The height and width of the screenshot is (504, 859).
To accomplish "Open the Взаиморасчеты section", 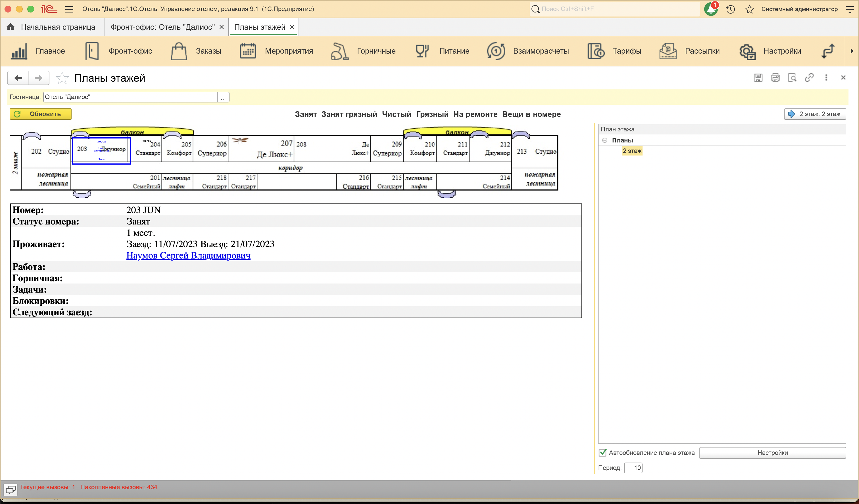I will (x=528, y=51).
